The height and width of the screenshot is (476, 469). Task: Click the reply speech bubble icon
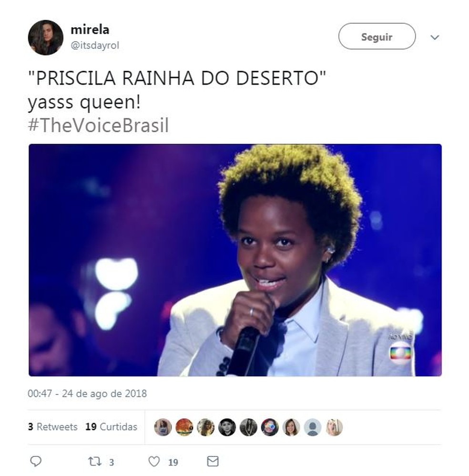click(36, 461)
